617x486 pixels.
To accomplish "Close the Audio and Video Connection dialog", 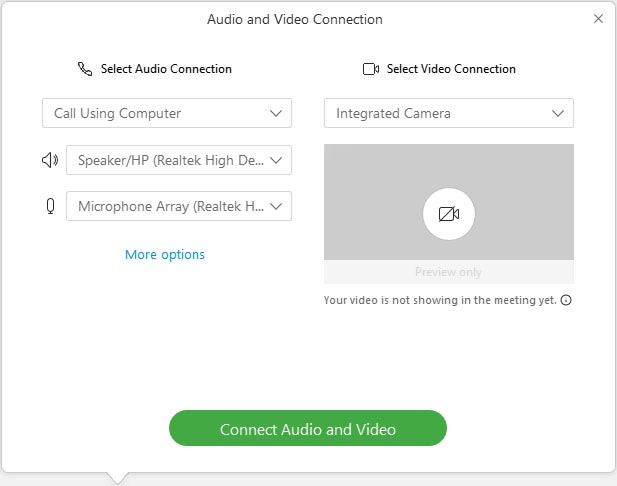I will 598,19.
